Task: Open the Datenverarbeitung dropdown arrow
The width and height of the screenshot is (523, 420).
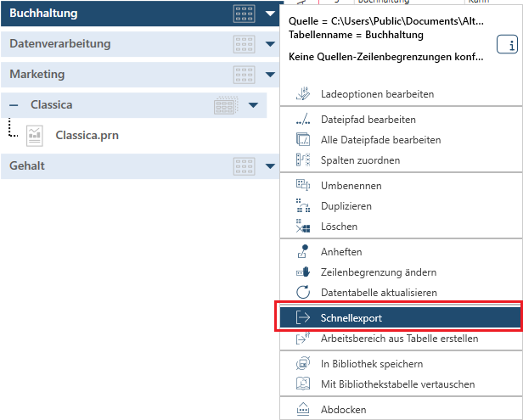Action: pyautogui.click(x=270, y=43)
